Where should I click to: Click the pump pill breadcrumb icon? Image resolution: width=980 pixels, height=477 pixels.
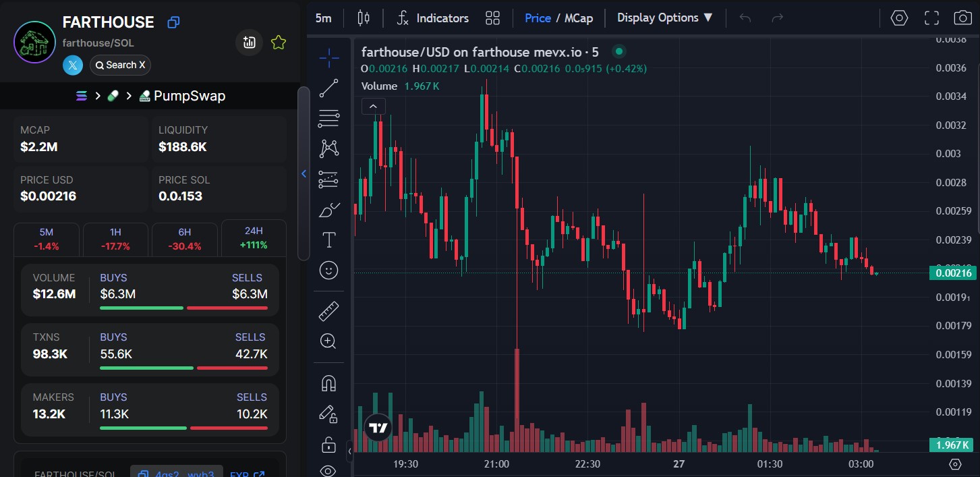(113, 96)
